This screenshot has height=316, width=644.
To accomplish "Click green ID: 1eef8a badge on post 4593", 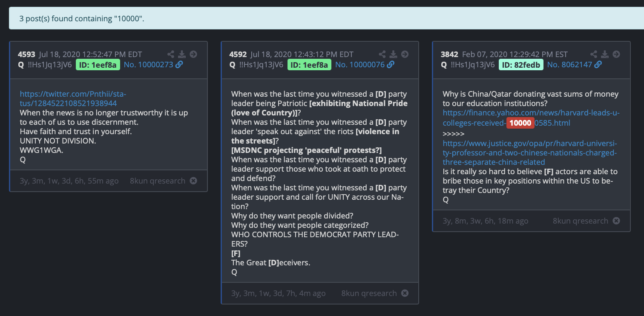I will (x=98, y=65).
